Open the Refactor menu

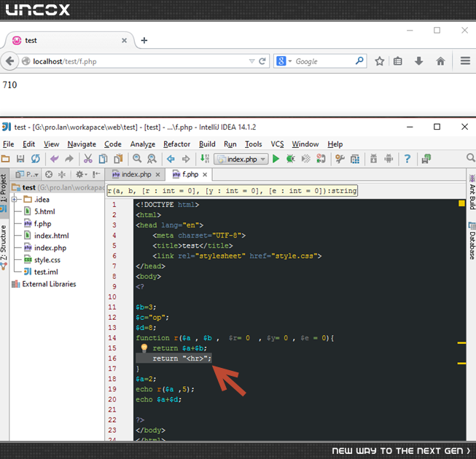click(176, 144)
